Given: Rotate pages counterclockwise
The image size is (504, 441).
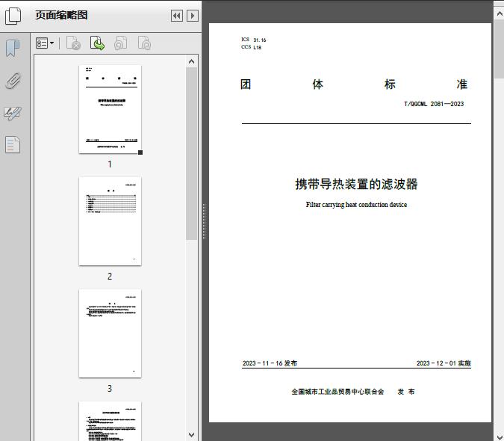Looking at the screenshot, I should pyautogui.click(x=120, y=44).
